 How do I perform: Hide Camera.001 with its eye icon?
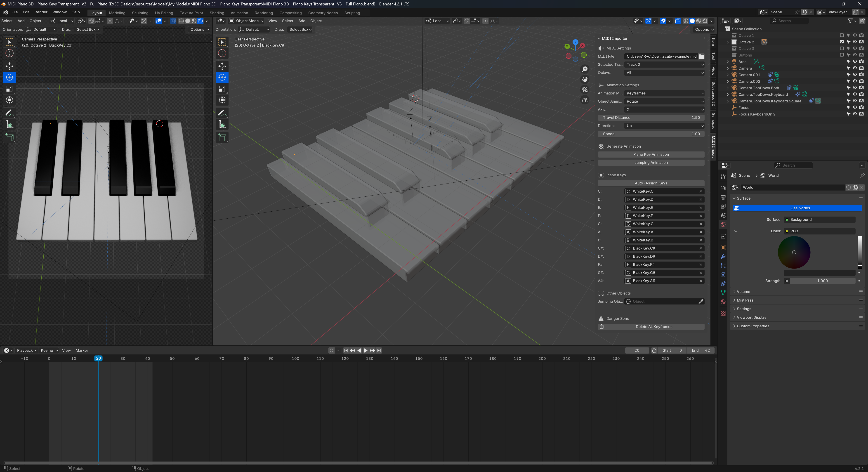coord(855,75)
